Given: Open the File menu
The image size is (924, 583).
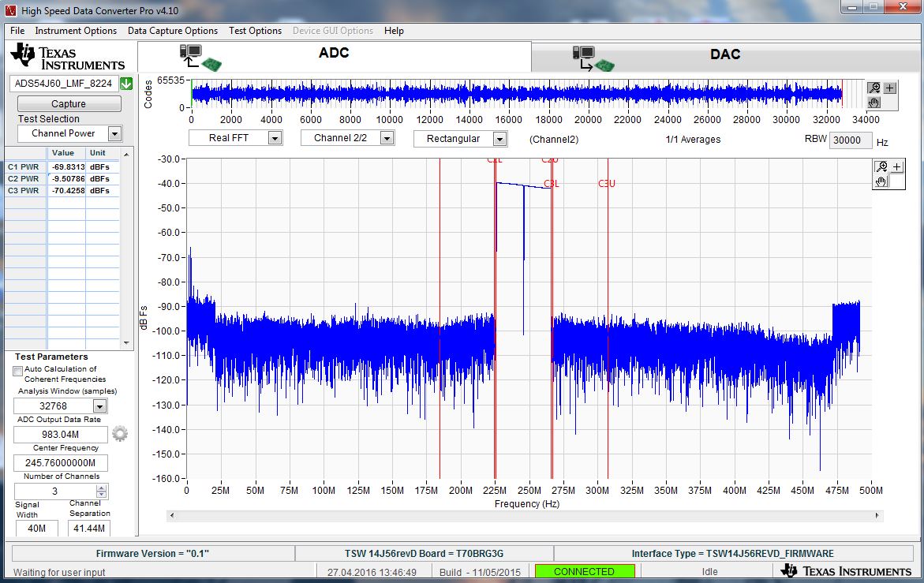Looking at the screenshot, I should click(17, 31).
